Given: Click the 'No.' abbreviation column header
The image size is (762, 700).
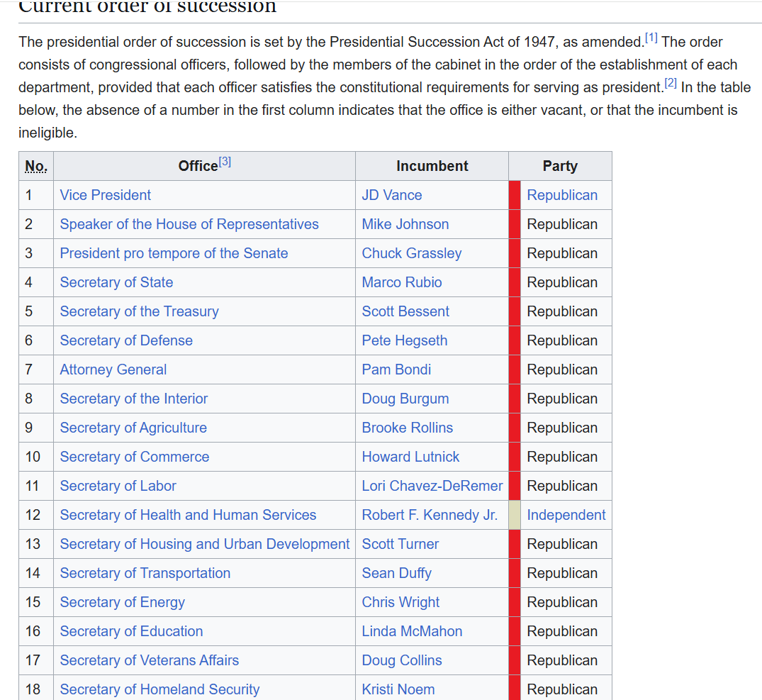Looking at the screenshot, I should tap(36, 166).
